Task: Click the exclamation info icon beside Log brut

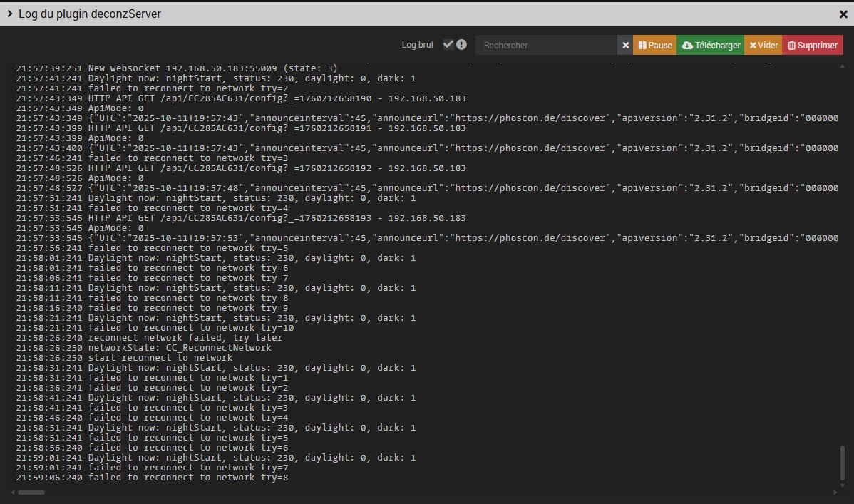Action: [x=461, y=45]
